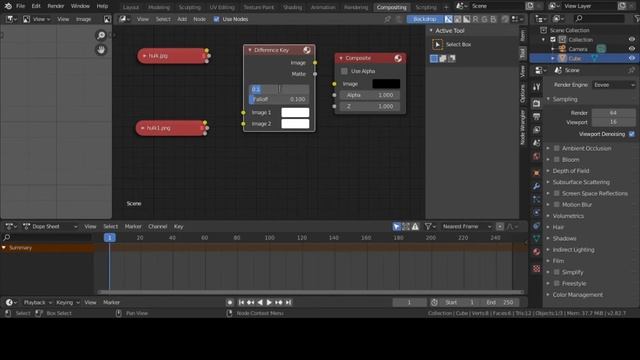Click the use preview range clock icon

tap(434, 302)
